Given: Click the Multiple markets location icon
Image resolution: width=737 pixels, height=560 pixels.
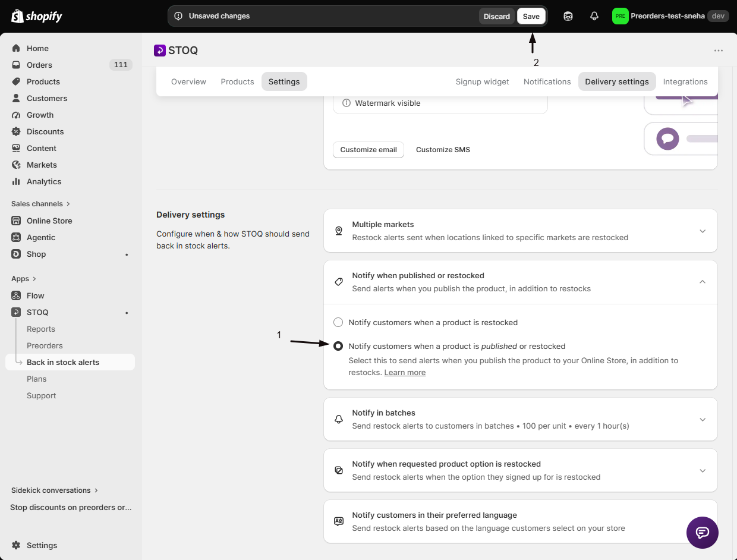Looking at the screenshot, I should (x=339, y=231).
